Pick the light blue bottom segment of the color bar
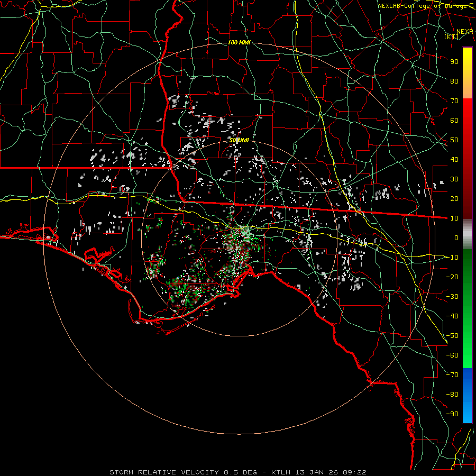The image size is (476, 476). [467, 411]
